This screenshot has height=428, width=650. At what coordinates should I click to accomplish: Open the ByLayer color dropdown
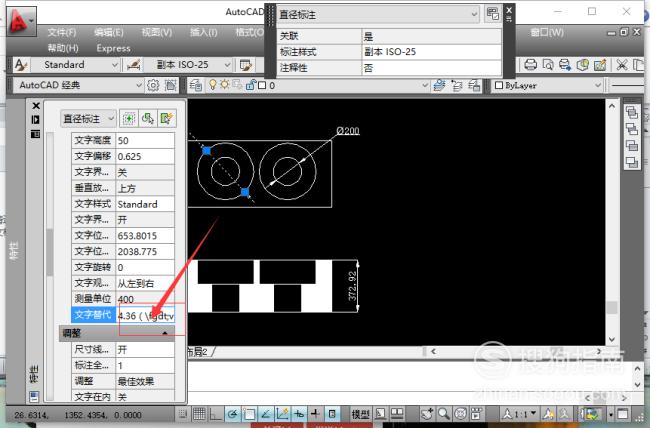pyautogui.click(x=598, y=85)
